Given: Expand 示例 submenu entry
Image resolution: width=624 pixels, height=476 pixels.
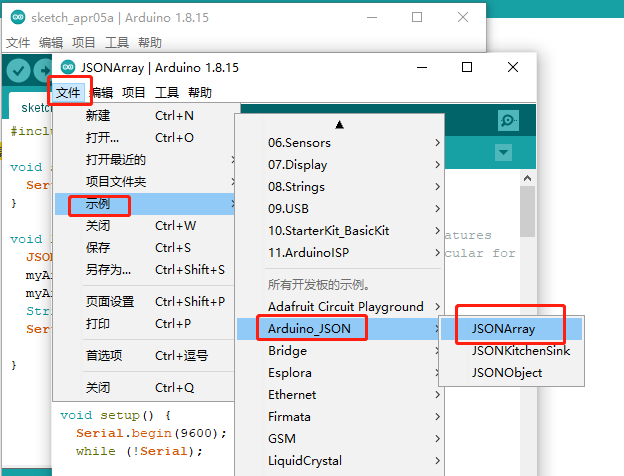Looking at the screenshot, I should point(144,204).
